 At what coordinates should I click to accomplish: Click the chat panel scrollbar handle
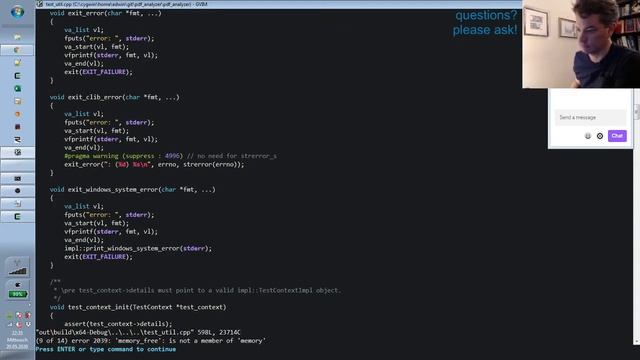click(x=637, y=111)
